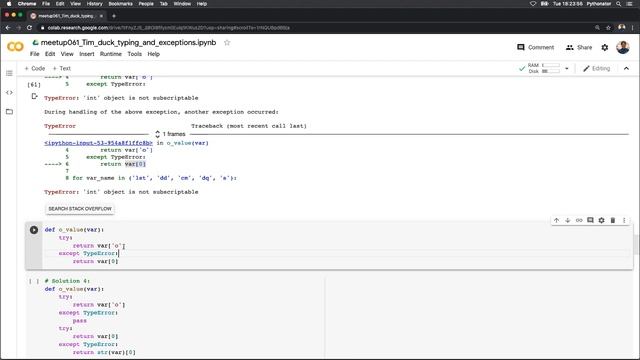The image size is (640, 360).
Task: Run the o_value code cell
Action: [x=34, y=230]
